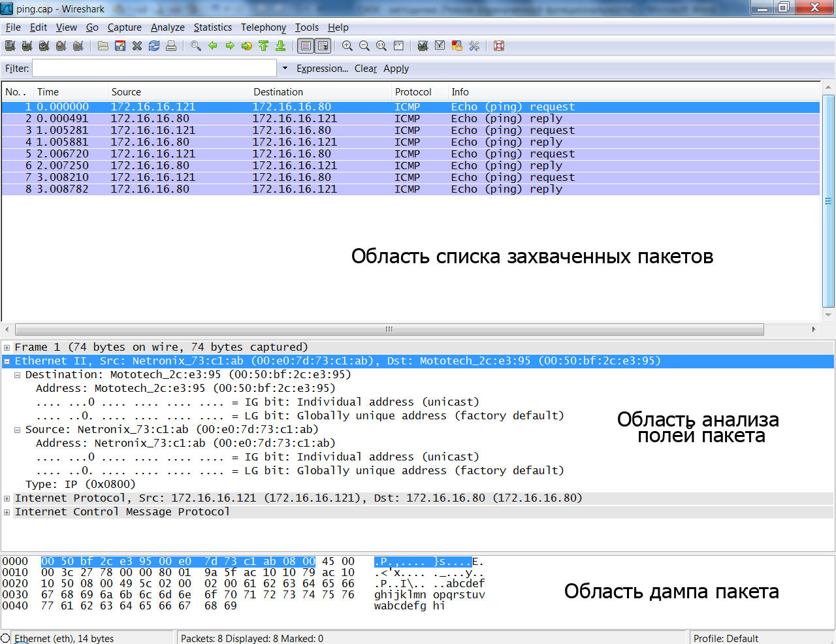
Task: Click the Find packet magnifier icon
Action: coord(196,46)
